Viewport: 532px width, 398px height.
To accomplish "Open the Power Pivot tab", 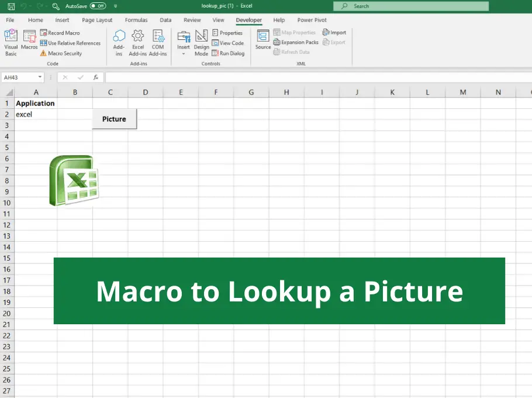I will [311, 19].
